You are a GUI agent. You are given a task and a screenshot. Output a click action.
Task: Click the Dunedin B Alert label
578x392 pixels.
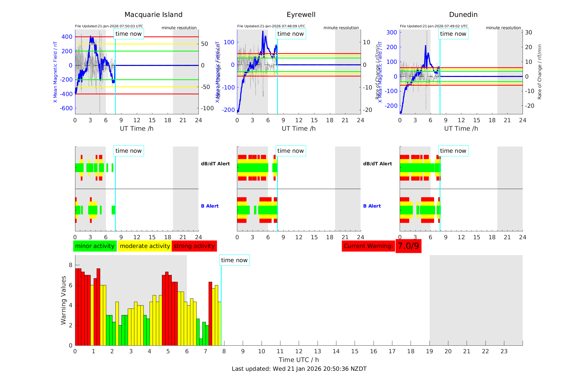pos(372,206)
